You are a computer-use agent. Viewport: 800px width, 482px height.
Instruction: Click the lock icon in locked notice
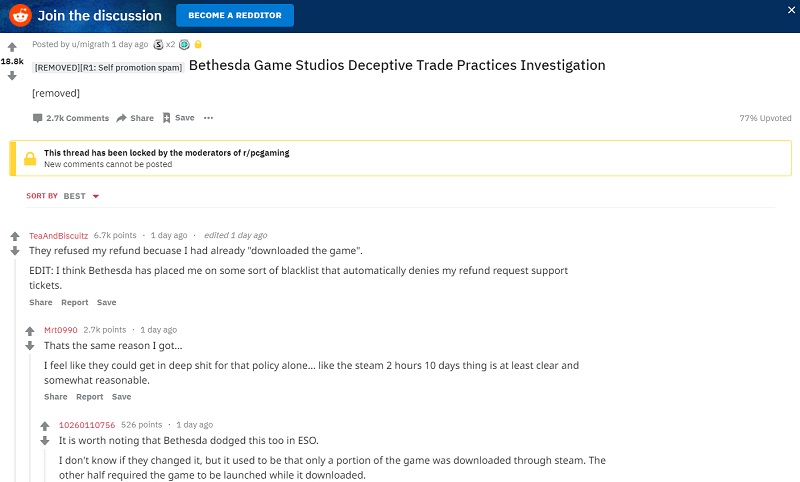29,158
